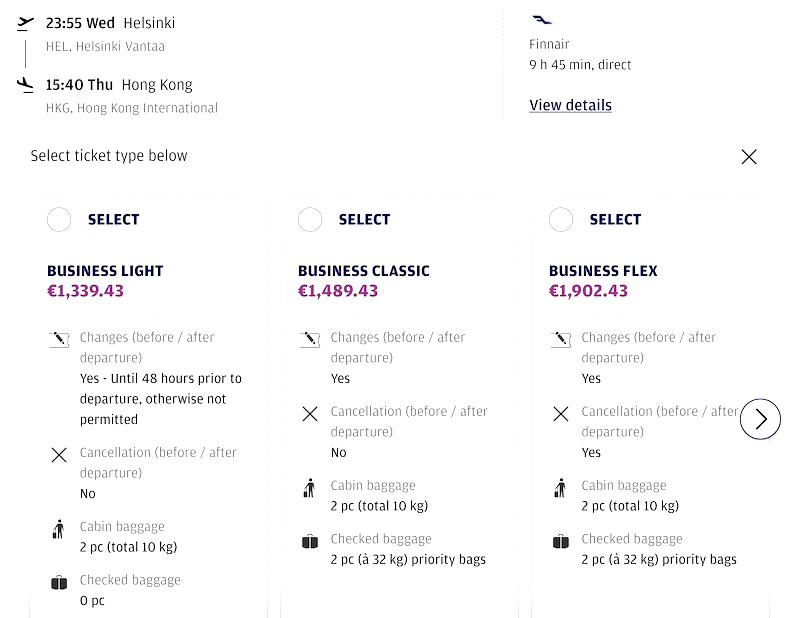Expand the arrow to see more ticket types
Screen dimensions: 800x618
tap(761, 419)
